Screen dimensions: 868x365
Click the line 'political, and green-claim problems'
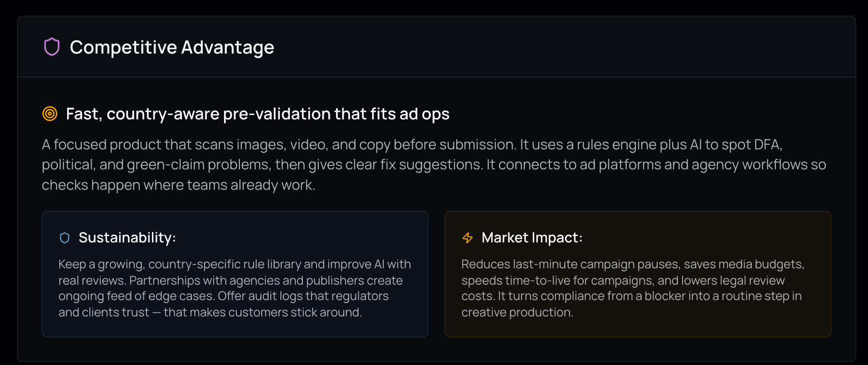[x=434, y=164]
